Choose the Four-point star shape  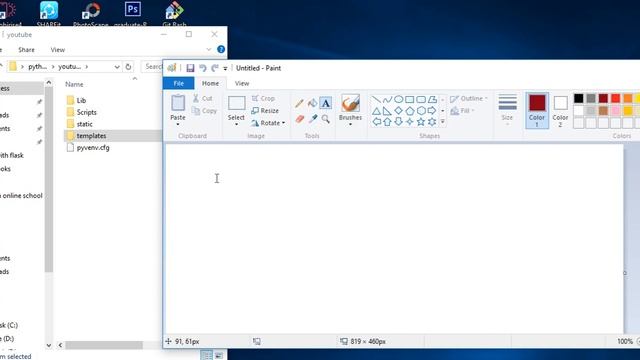click(409, 122)
